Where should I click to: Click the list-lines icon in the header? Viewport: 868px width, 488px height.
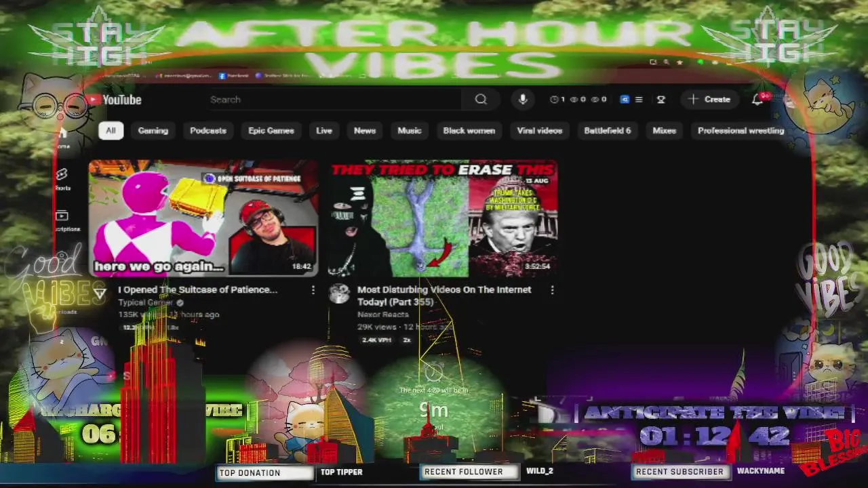pyautogui.click(x=639, y=100)
